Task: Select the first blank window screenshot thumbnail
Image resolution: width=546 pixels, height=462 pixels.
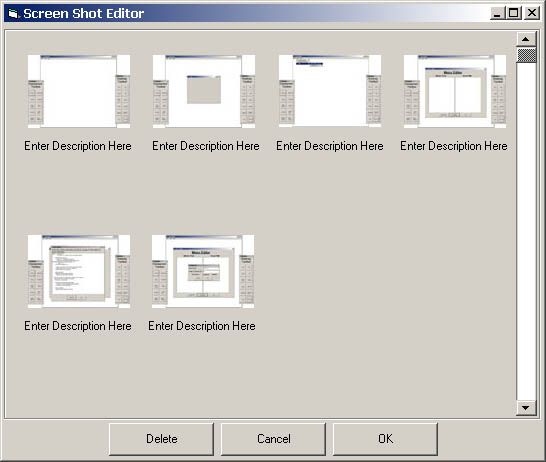Action: pyautogui.click(x=79, y=91)
